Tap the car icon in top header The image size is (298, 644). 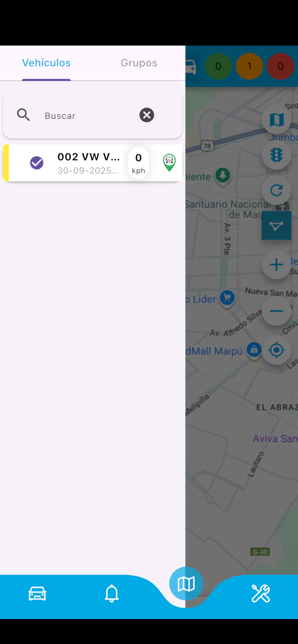(x=191, y=67)
